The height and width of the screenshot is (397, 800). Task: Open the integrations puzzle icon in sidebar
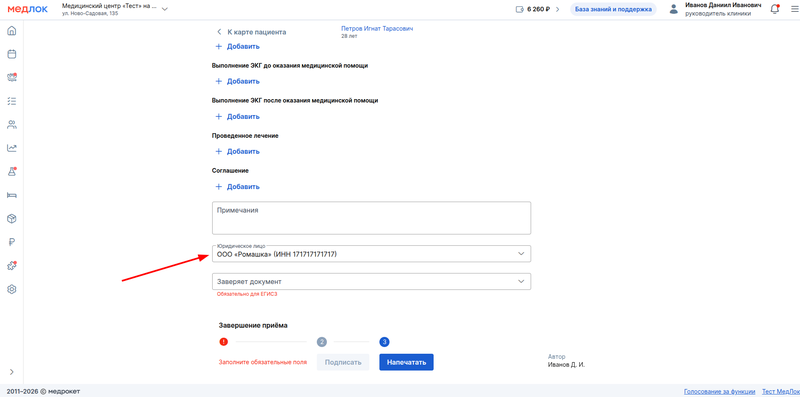click(x=12, y=266)
